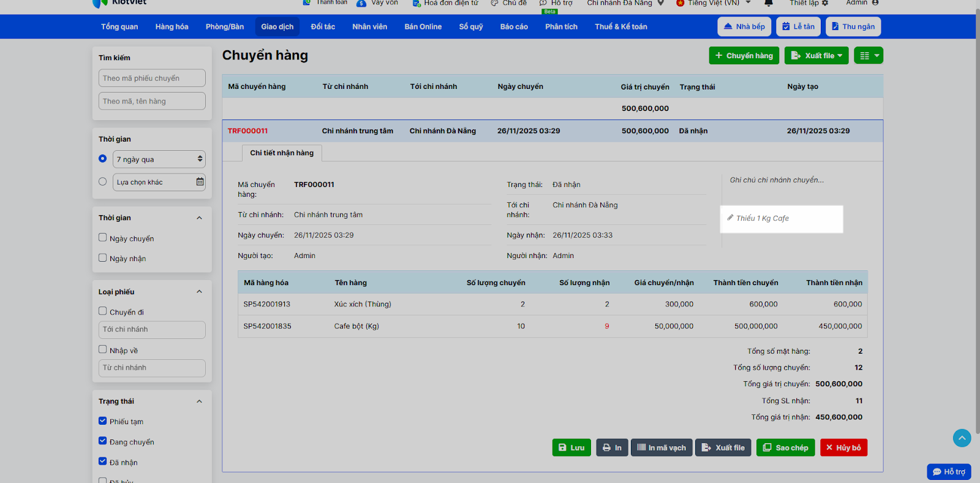Image resolution: width=980 pixels, height=483 pixels.
Task: Open the Chi nhánh Đà Nẵng branch selector
Action: 625,3
